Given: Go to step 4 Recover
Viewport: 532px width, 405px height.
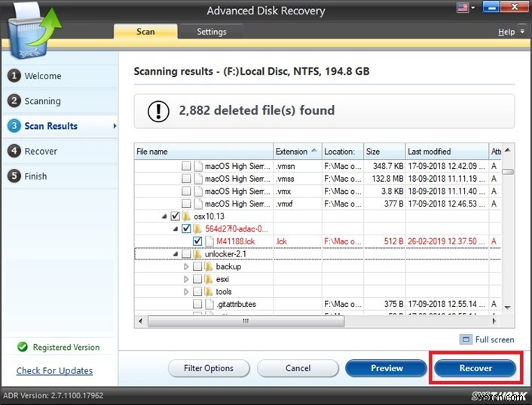Looking at the screenshot, I should (x=60, y=151).
